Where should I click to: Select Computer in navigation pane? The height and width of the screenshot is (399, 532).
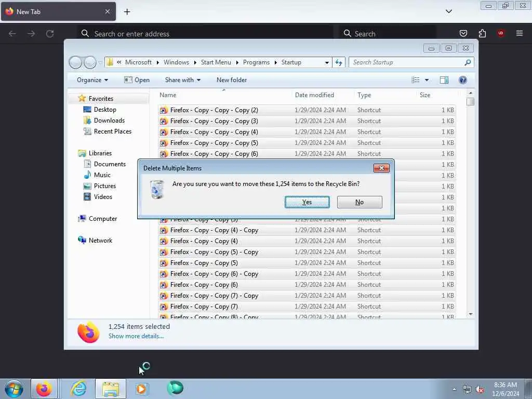[x=103, y=219]
